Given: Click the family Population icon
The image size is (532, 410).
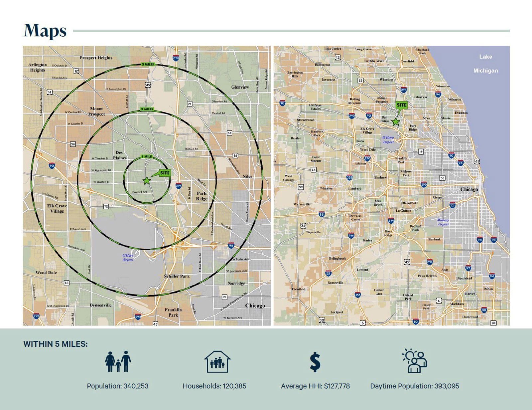Looking at the screenshot, I should [118, 361].
